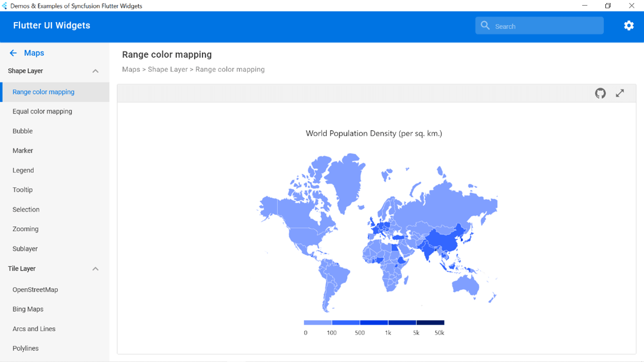Open the Tooltip sample
The height and width of the screenshot is (362, 644).
click(x=23, y=190)
